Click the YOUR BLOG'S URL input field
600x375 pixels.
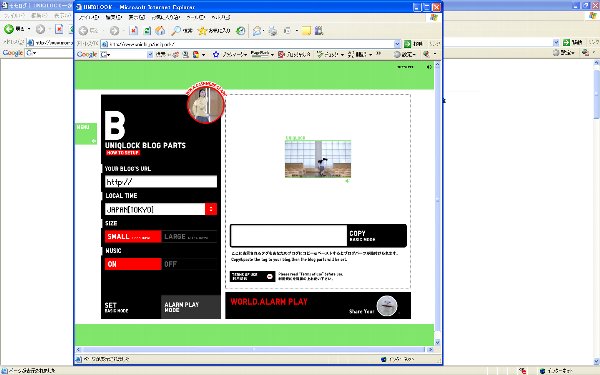point(161,182)
